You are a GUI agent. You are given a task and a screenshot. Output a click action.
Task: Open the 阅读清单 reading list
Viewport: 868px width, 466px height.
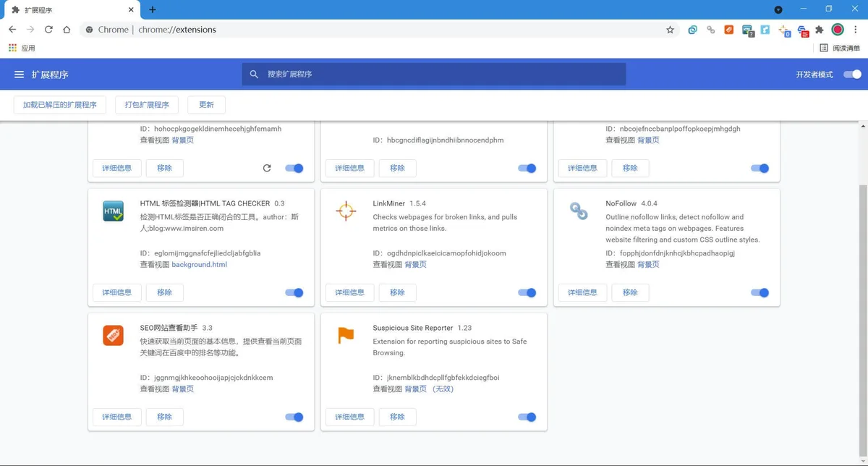coord(840,48)
